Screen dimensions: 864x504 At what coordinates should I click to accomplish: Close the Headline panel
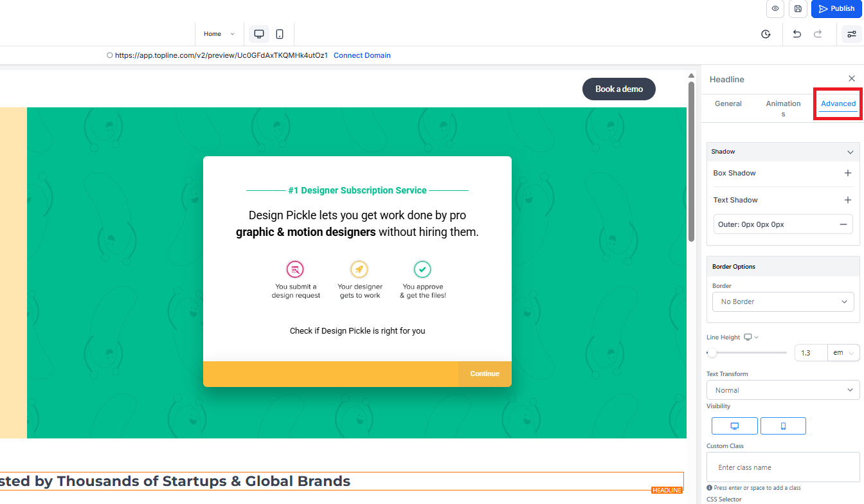852,78
